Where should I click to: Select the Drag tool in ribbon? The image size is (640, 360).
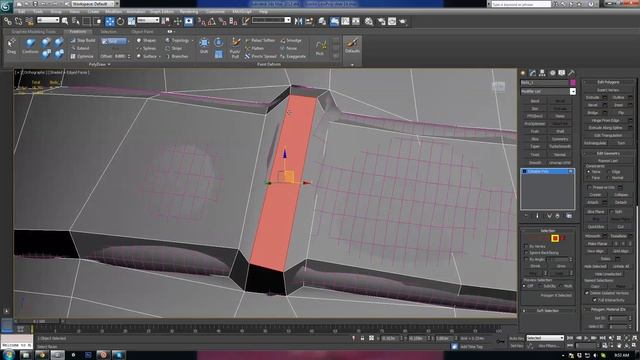click(x=11, y=46)
